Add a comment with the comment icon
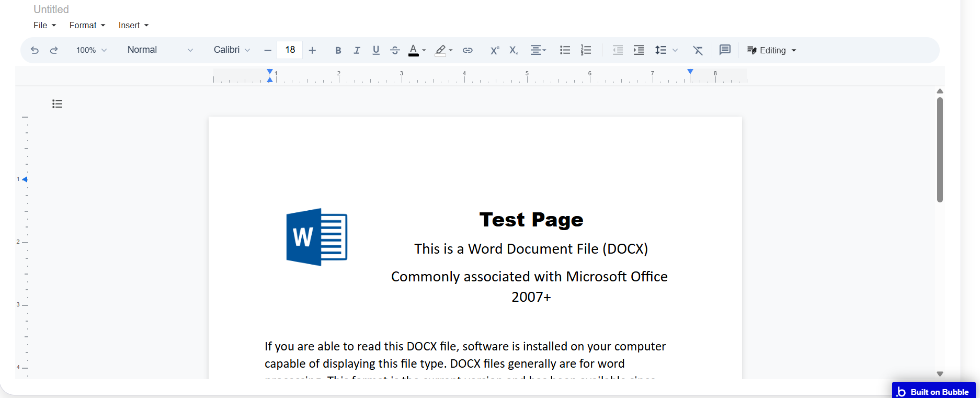The image size is (980, 398). [725, 50]
